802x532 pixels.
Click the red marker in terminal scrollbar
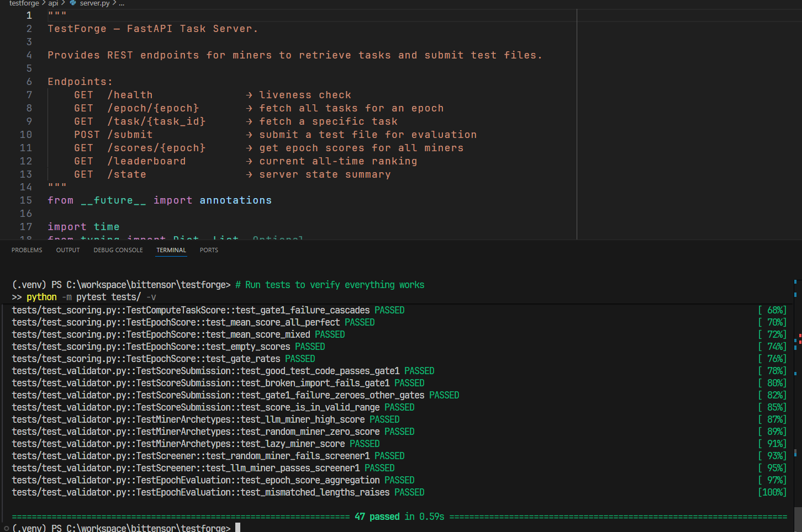800,335
